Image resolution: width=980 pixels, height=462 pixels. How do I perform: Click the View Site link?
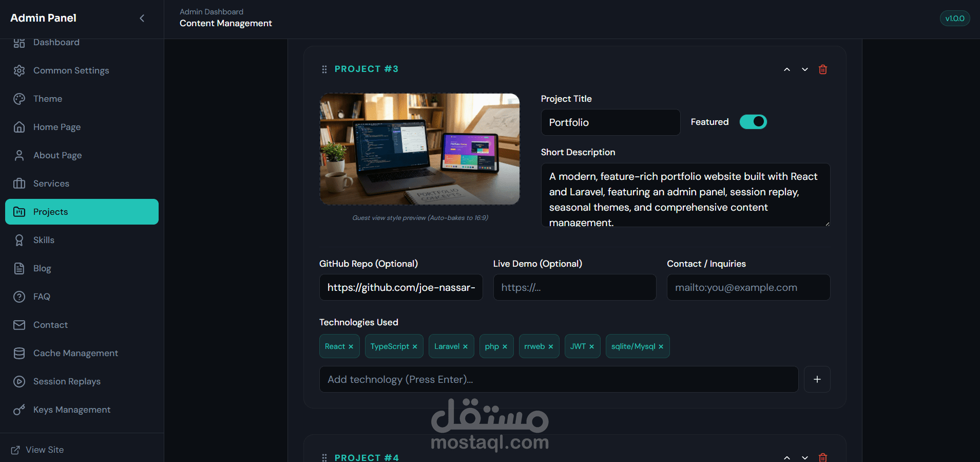coord(37,450)
